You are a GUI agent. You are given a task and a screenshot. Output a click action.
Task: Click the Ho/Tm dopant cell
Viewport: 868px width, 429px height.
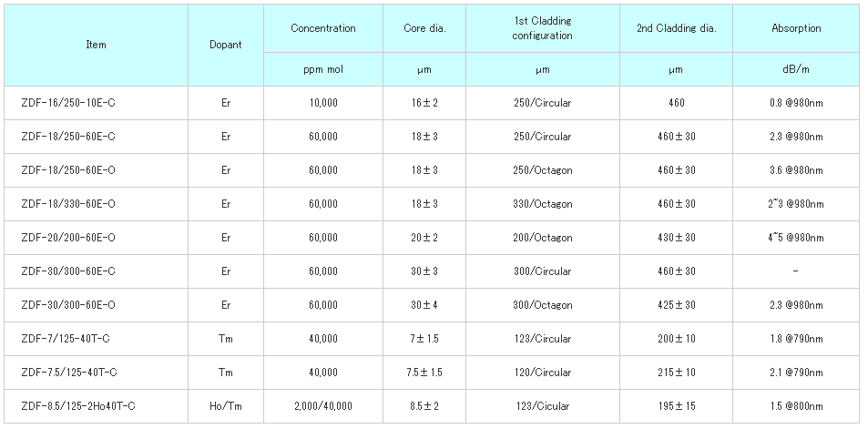tap(226, 406)
